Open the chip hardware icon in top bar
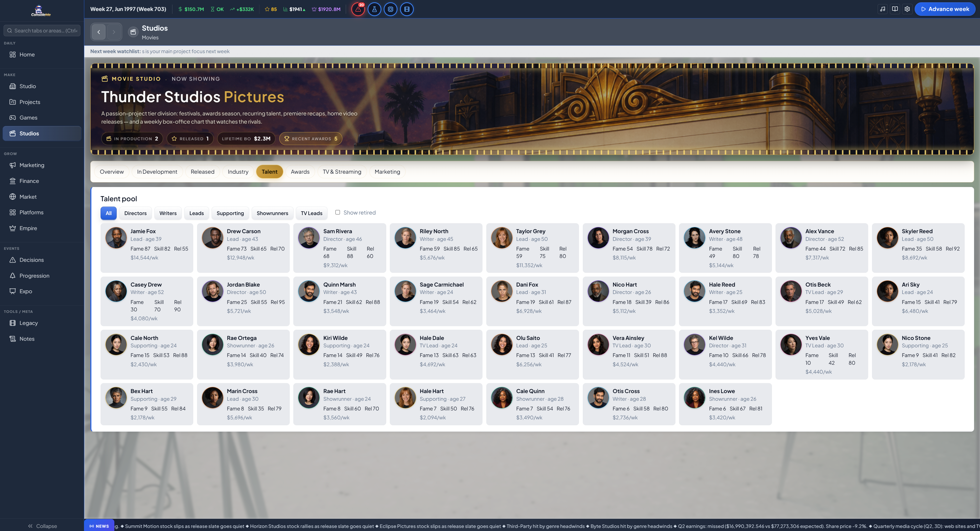This screenshot has height=531, width=980. pyautogui.click(x=390, y=9)
